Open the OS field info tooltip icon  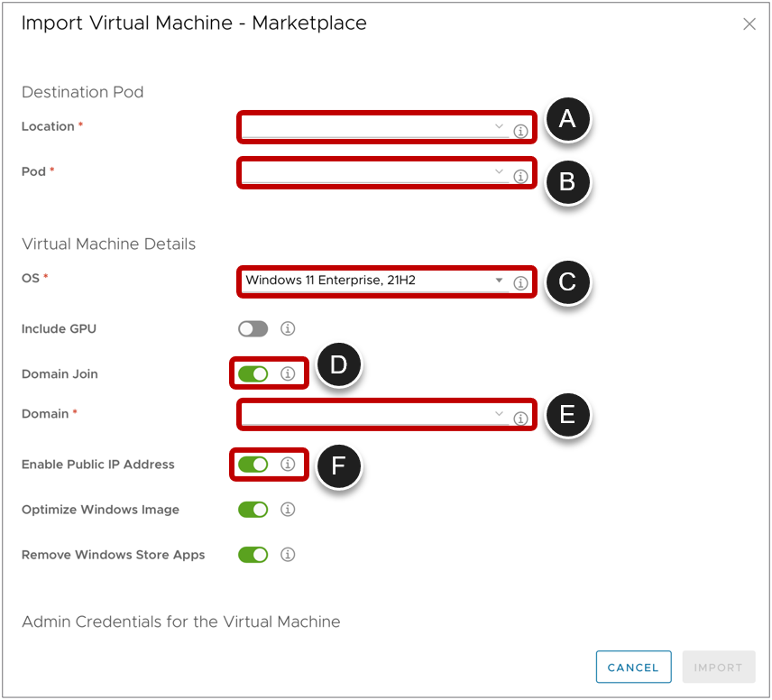pos(521,283)
